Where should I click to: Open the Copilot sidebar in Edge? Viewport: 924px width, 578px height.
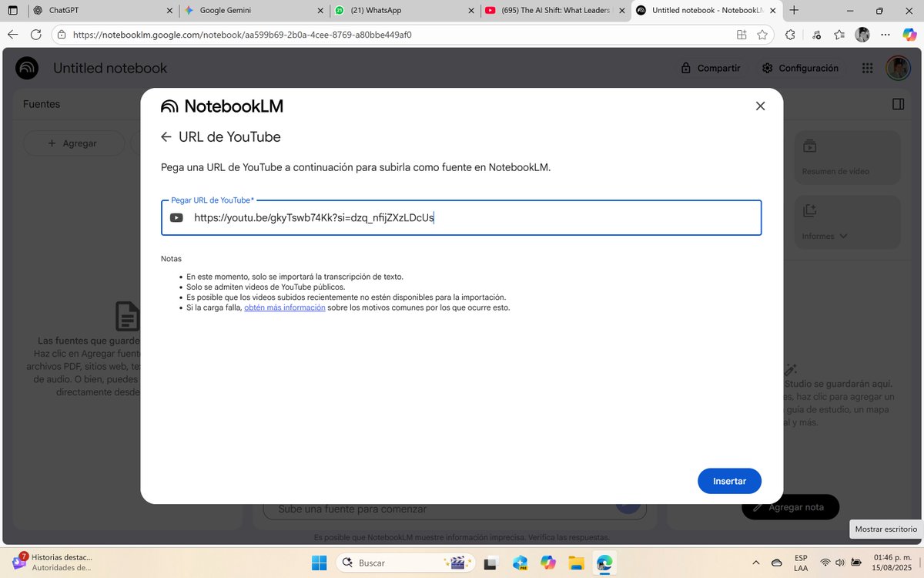909,35
